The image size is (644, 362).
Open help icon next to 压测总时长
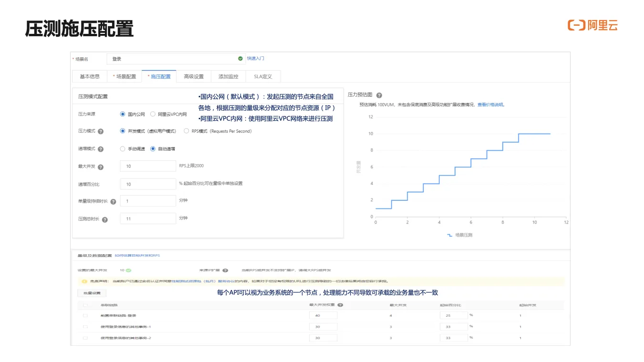(x=104, y=220)
